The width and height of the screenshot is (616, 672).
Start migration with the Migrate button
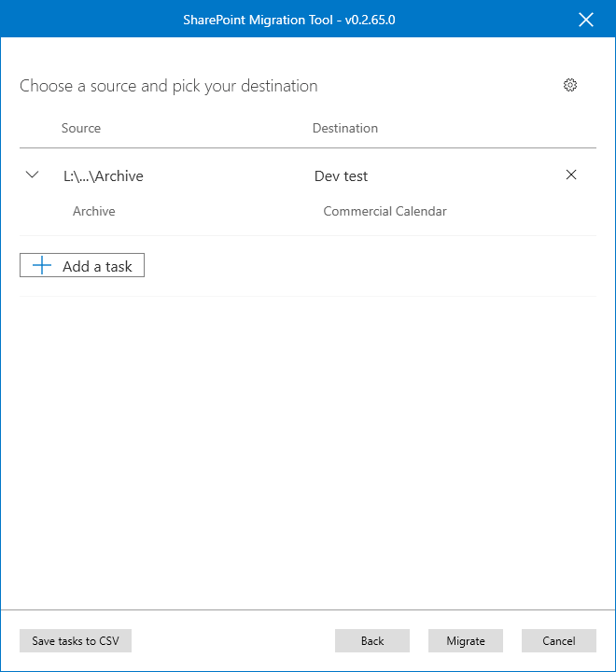466,641
